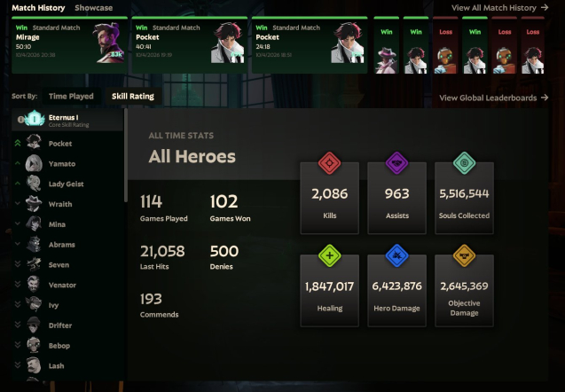Select Lady Geist in hero list
The height and width of the screenshot is (392, 565).
click(x=67, y=184)
